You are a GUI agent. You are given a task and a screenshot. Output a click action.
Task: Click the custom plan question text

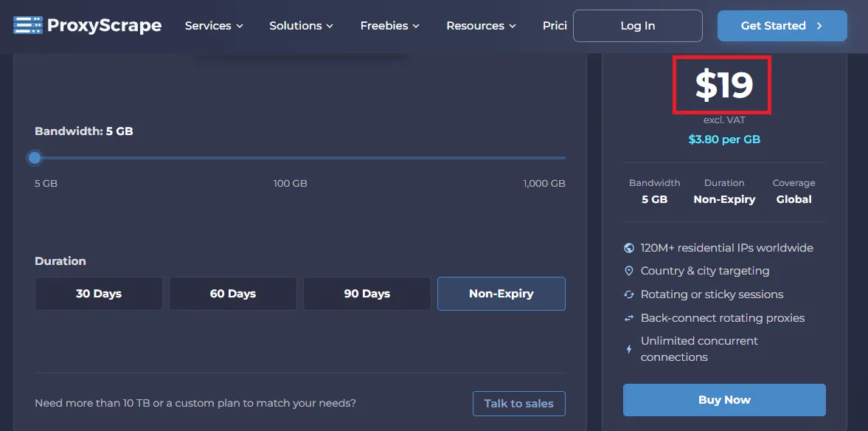point(195,403)
